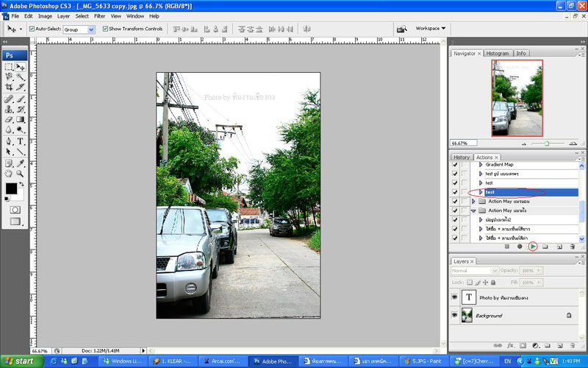Open the Auto-Select Group dropdown
Image resolution: width=588 pixels, height=368 pixels.
pos(90,29)
